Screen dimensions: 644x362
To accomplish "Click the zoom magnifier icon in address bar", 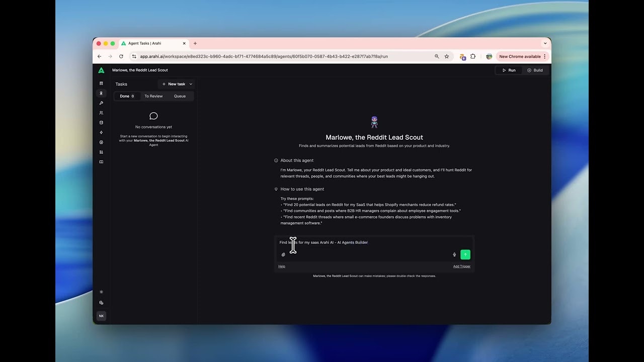I will [x=437, y=56].
